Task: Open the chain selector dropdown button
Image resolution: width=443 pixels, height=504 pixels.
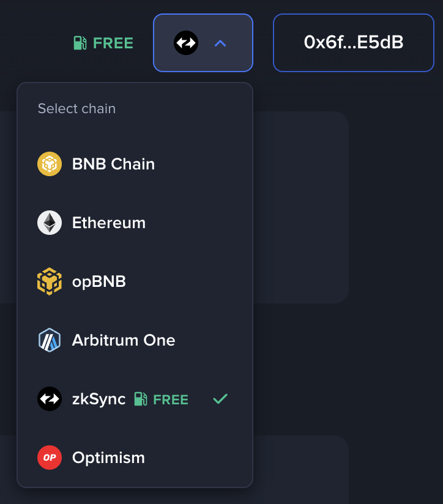Action: click(203, 43)
